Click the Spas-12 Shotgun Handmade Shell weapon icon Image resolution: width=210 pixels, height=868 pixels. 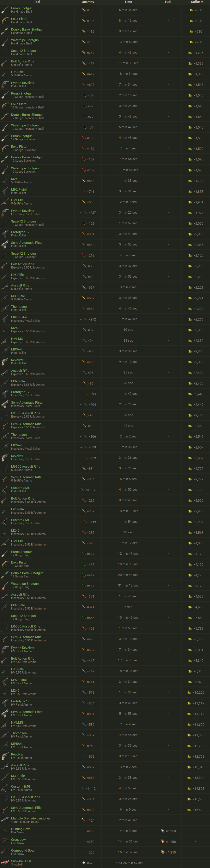click(x=5, y=53)
